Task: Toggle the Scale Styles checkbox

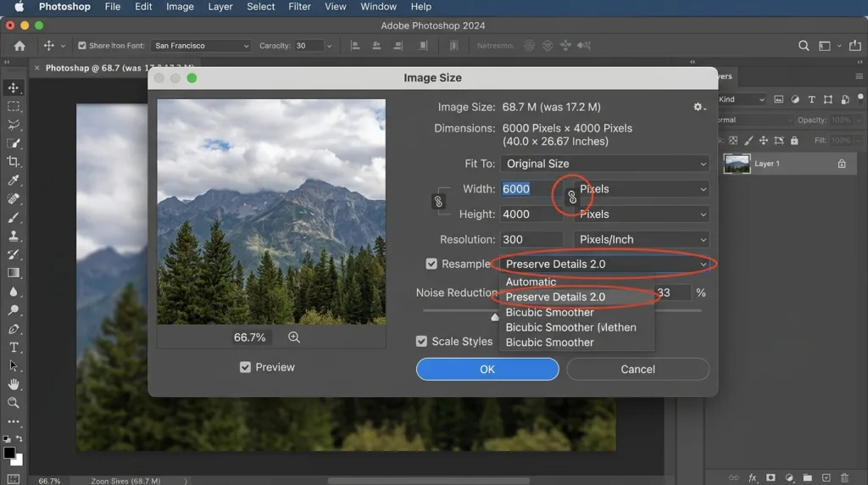Action: tap(421, 342)
